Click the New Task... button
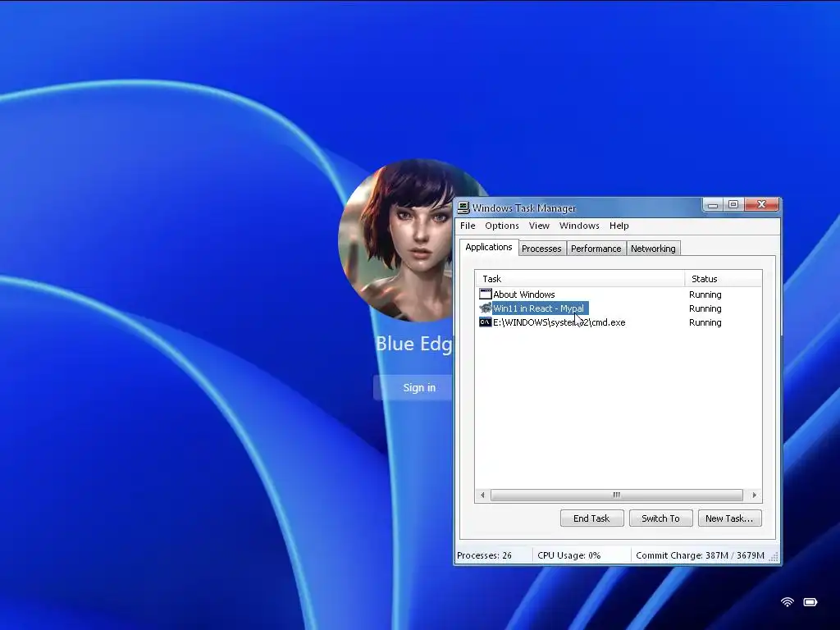 click(729, 518)
